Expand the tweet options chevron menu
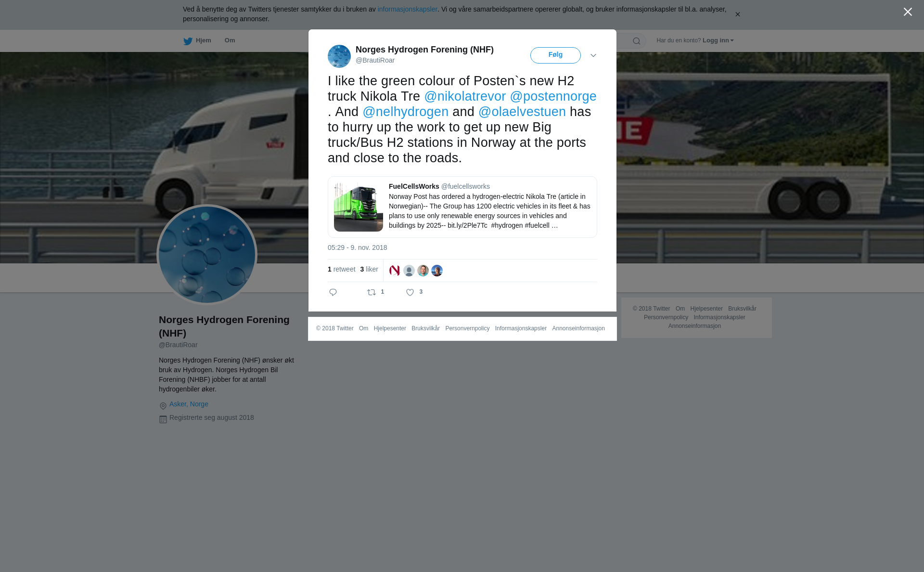Viewport: 924px width, 572px height. (593, 55)
